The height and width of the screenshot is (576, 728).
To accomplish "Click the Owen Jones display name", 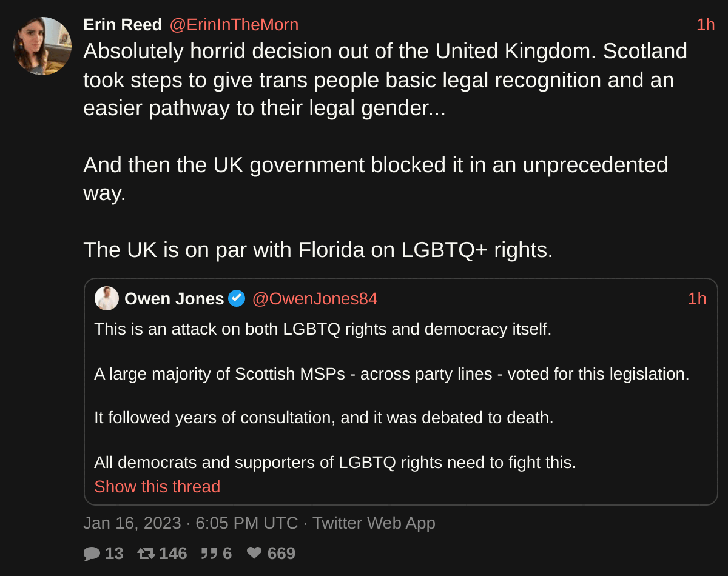I will pyautogui.click(x=174, y=298).
